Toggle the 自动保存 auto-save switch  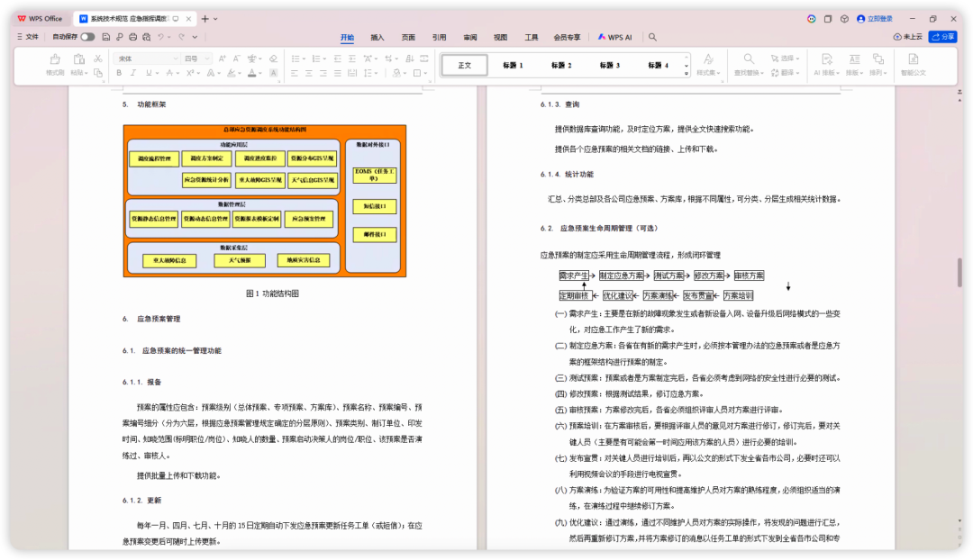pos(87,37)
